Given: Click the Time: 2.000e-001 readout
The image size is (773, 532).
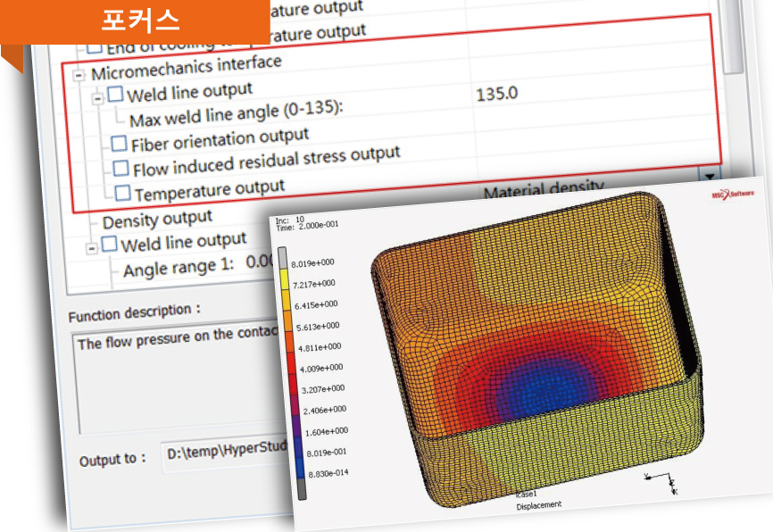Looking at the screenshot, I should tap(308, 227).
